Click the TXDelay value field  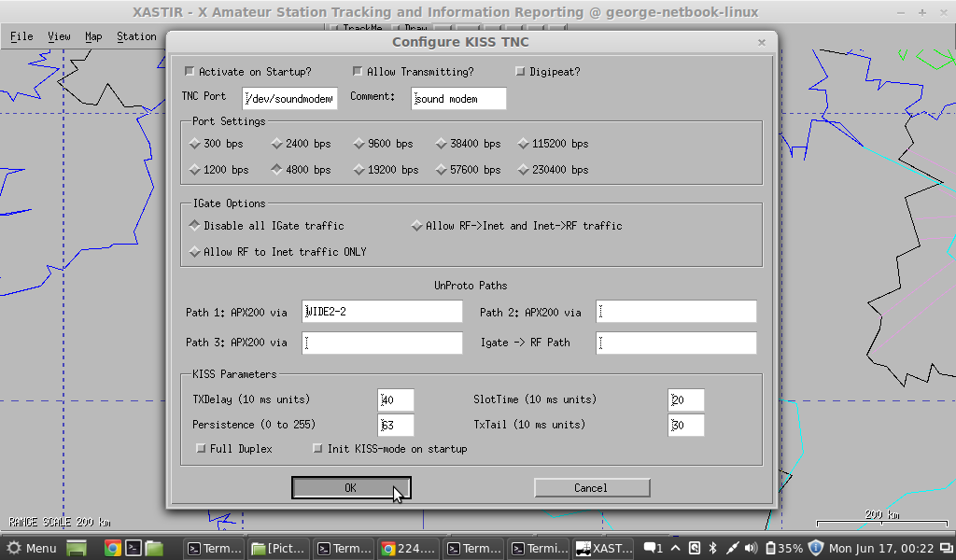pyautogui.click(x=396, y=400)
